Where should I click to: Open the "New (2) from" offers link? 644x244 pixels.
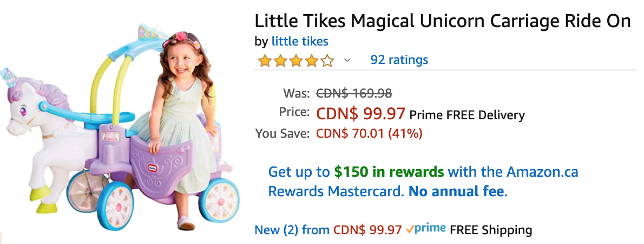pyautogui.click(x=292, y=230)
